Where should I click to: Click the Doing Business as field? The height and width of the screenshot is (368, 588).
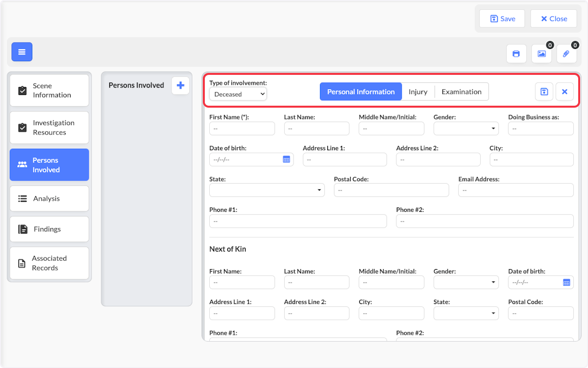pos(541,129)
